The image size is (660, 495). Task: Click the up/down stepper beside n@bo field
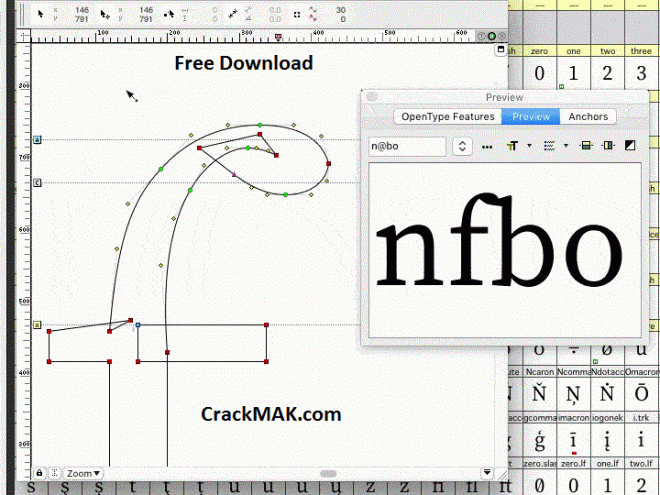point(462,146)
